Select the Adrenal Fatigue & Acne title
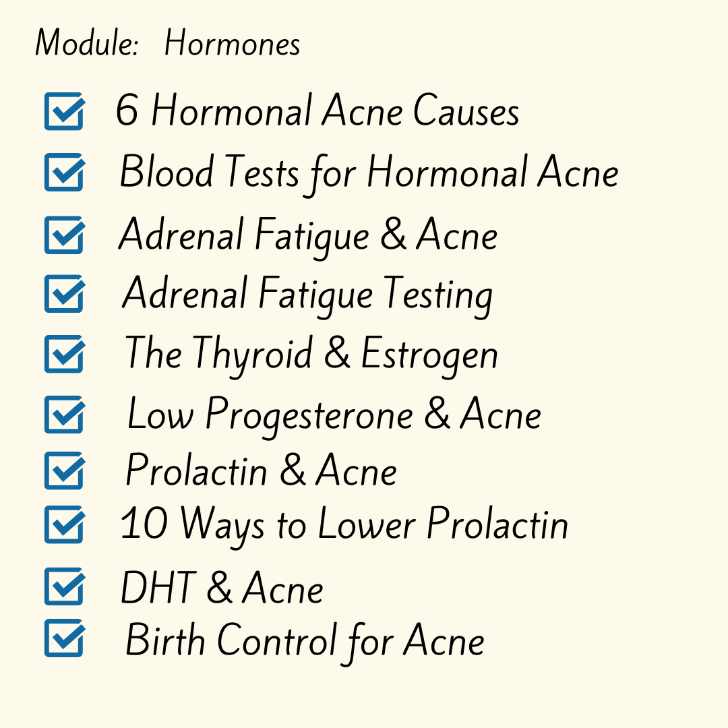This screenshot has height=728, width=728. click(x=308, y=237)
